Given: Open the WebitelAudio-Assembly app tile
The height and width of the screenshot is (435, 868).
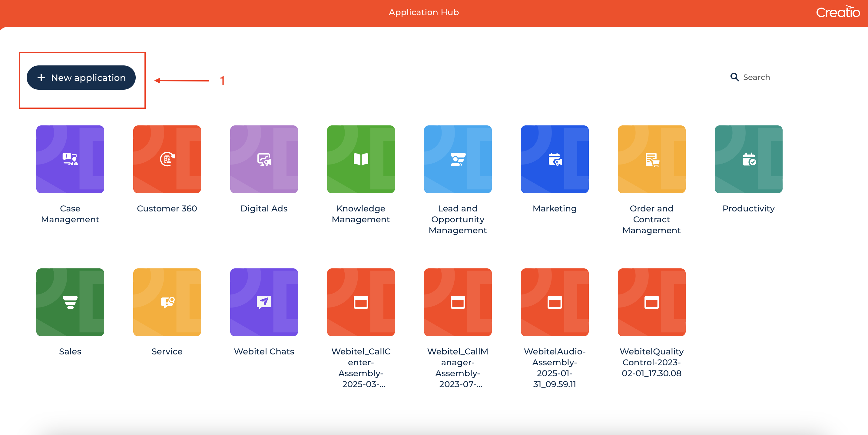Looking at the screenshot, I should point(555,302).
